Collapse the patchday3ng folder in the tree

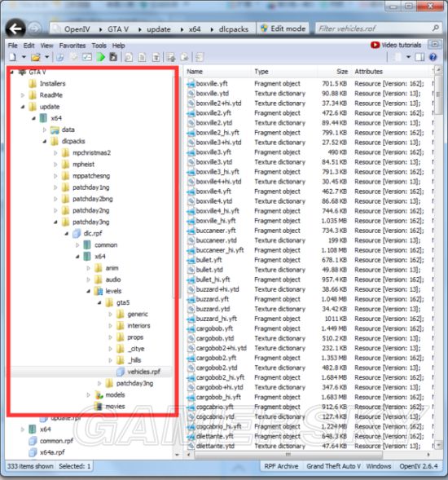click(x=55, y=222)
